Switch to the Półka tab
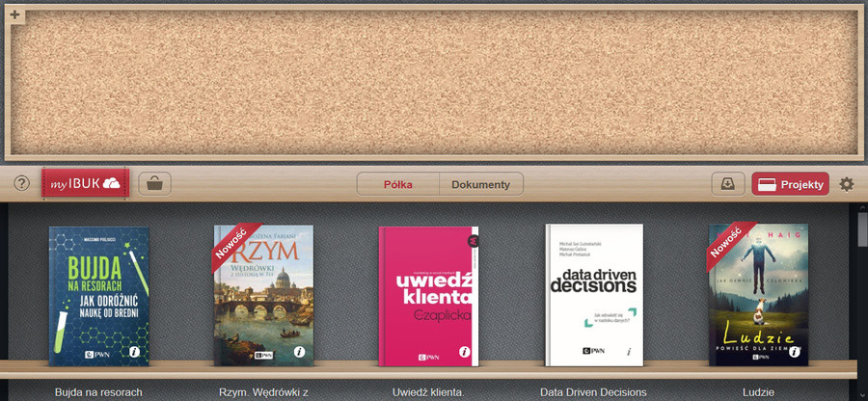The height and width of the screenshot is (401, 868). pos(398,184)
